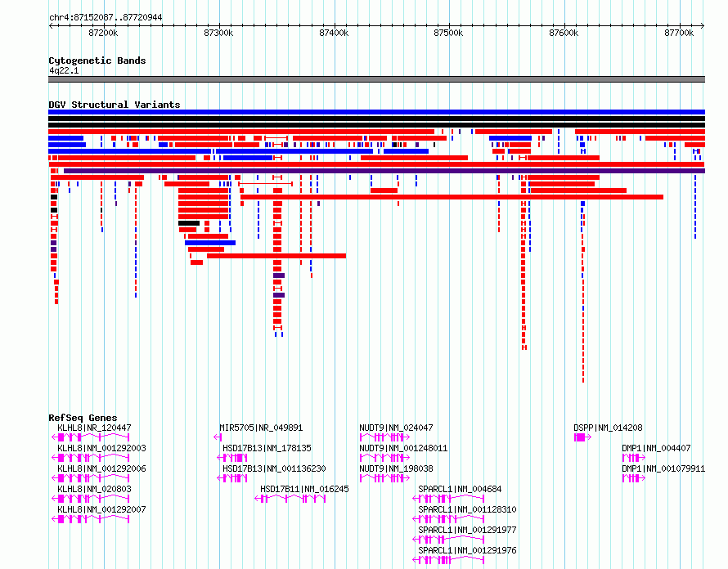The image size is (728, 569).
Task: Select the DSPP|NM_014208 gene label
Action: tap(608, 428)
